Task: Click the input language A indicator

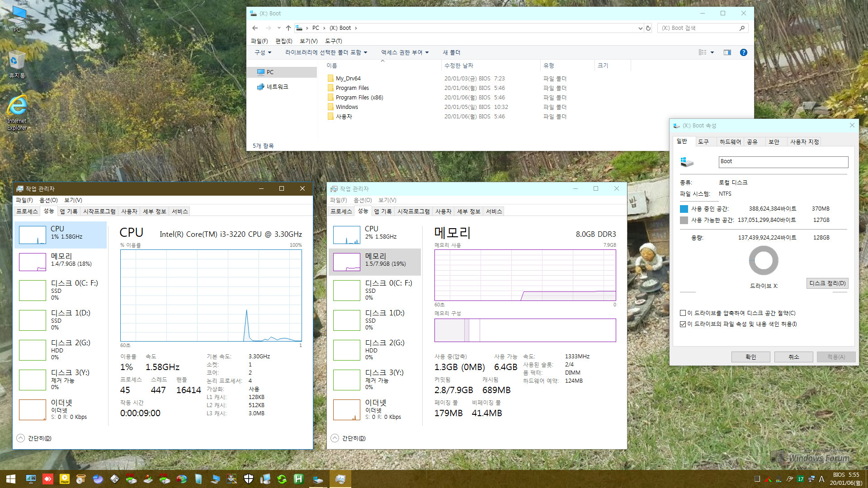Action: coord(821,479)
